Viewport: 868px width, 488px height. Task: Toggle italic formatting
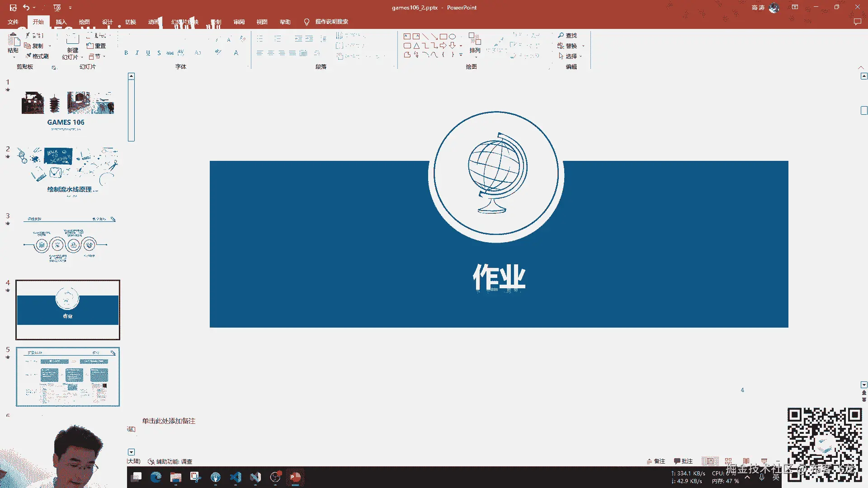(x=137, y=53)
